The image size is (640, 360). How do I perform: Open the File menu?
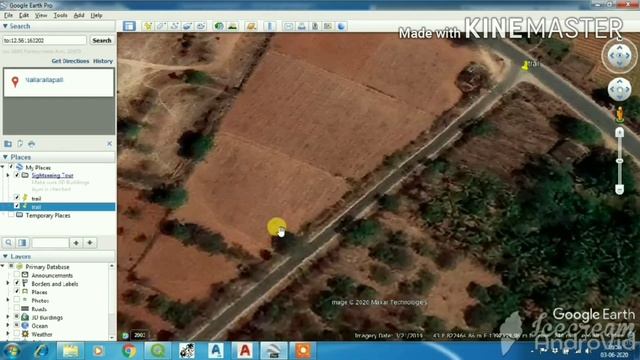(8, 16)
